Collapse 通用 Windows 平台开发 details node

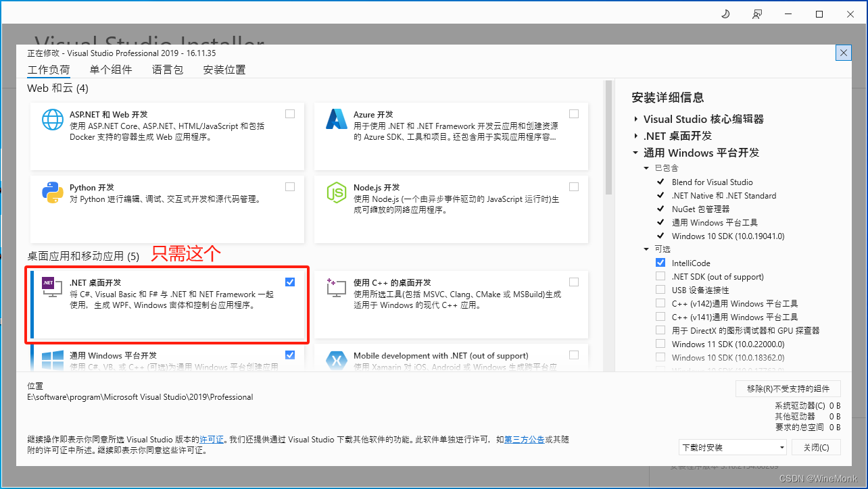636,153
